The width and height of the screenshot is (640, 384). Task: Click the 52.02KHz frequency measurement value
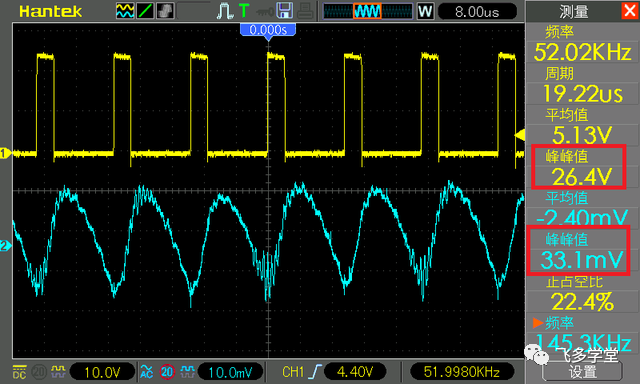pyautogui.click(x=582, y=52)
